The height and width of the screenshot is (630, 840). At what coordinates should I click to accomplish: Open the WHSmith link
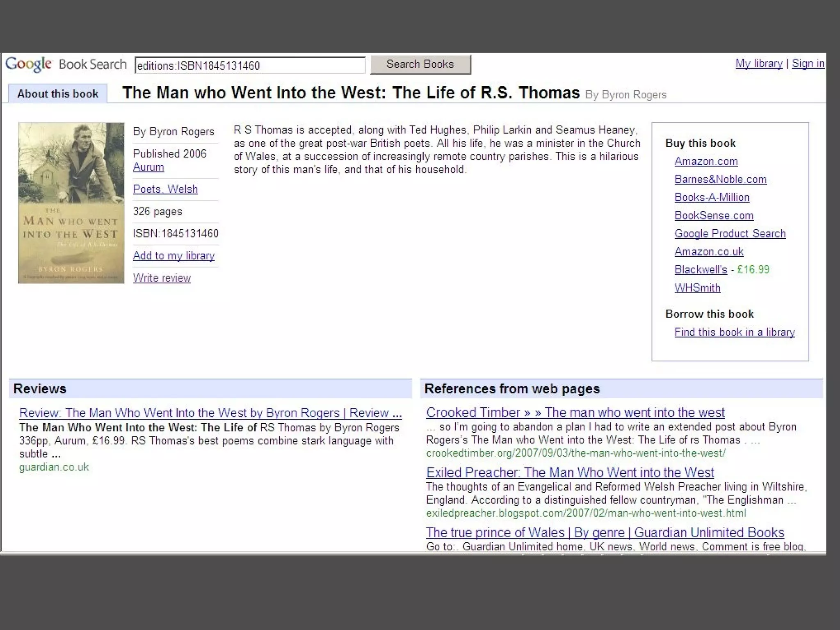click(x=697, y=288)
